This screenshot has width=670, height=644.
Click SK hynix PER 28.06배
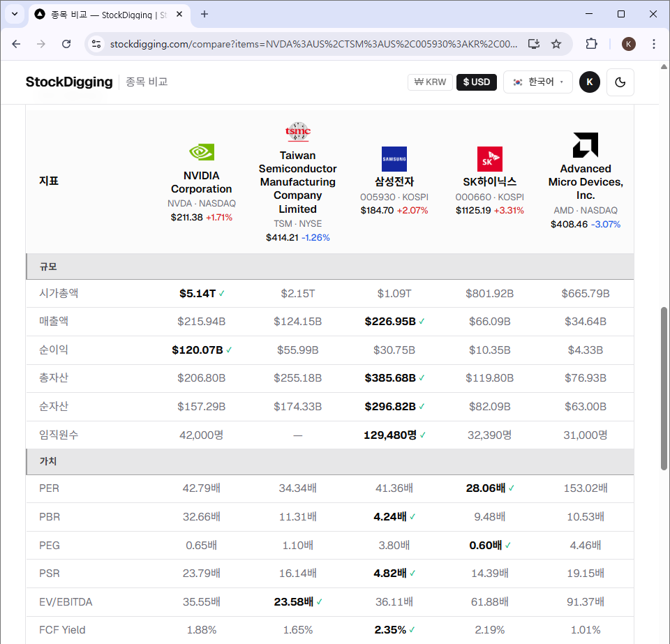[x=486, y=488]
